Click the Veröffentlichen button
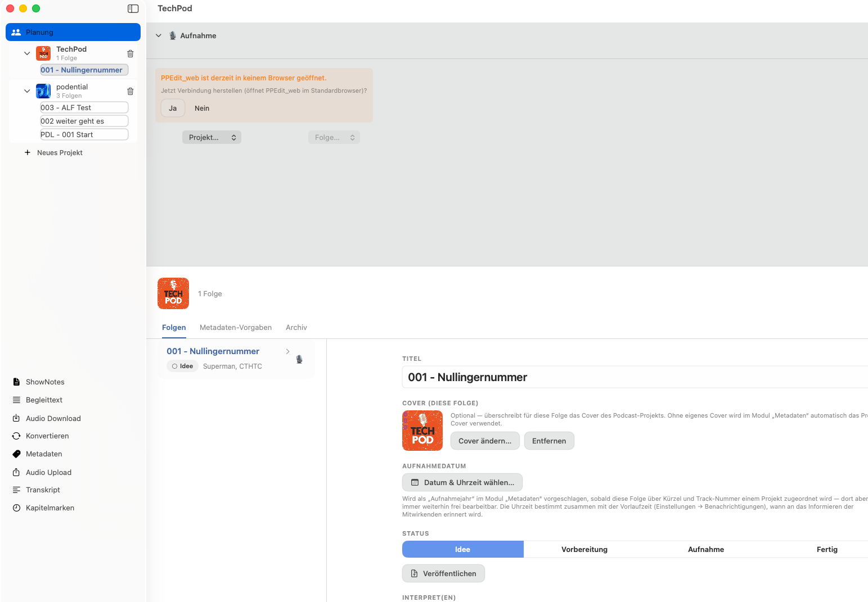 [443, 573]
